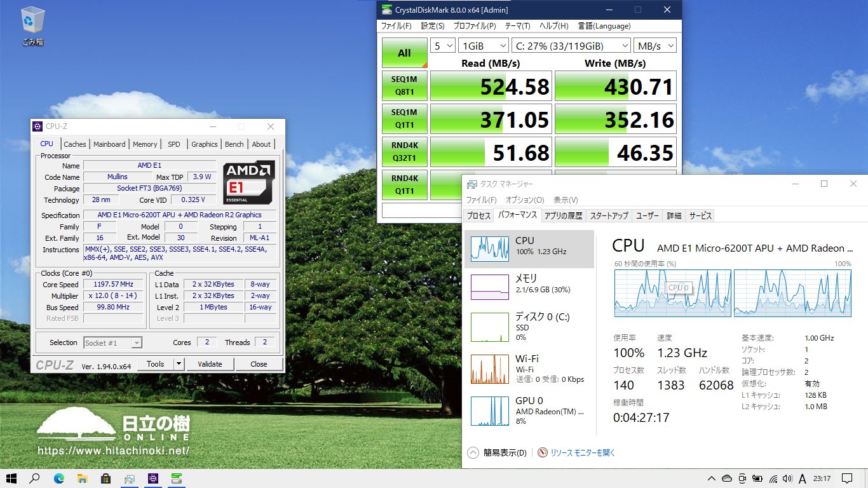Show hidden system tray icons
Viewport: 868px width, 488px height.
click(712, 478)
